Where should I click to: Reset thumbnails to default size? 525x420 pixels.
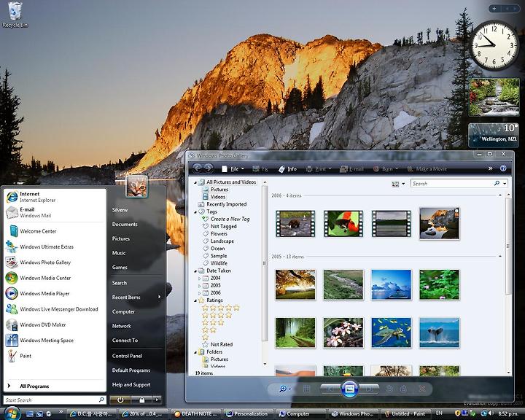(306, 389)
